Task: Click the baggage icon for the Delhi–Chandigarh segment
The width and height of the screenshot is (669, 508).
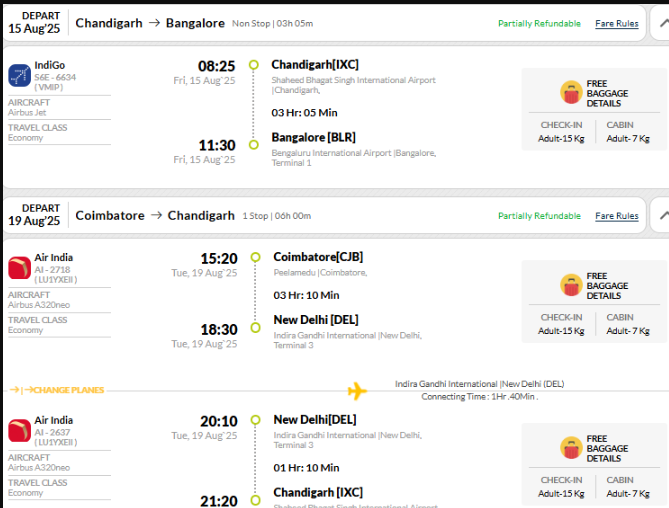Action: 571,447
